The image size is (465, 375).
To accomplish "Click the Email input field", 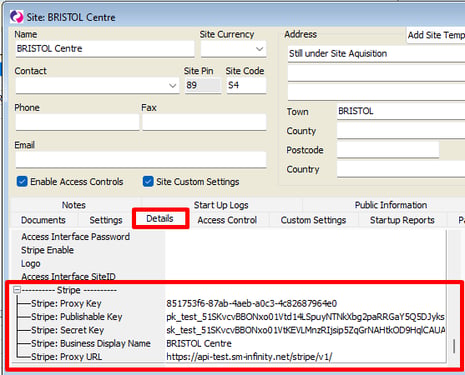I will click(x=141, y=159).
